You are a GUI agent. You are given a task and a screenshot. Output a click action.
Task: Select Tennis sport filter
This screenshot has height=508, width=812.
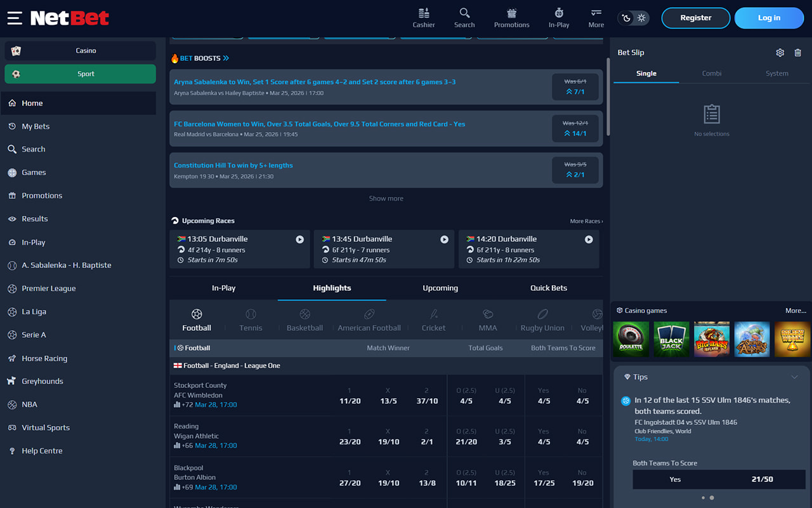pos(251,320)
